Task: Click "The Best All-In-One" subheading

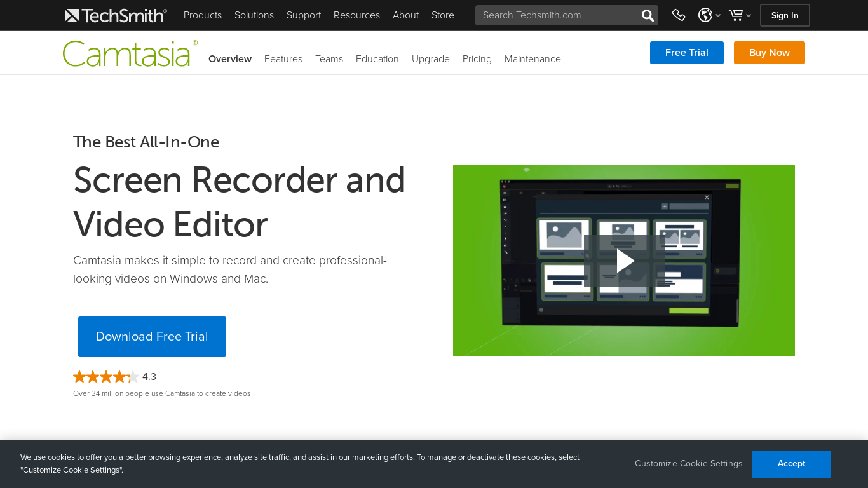Action: (146, 142)
